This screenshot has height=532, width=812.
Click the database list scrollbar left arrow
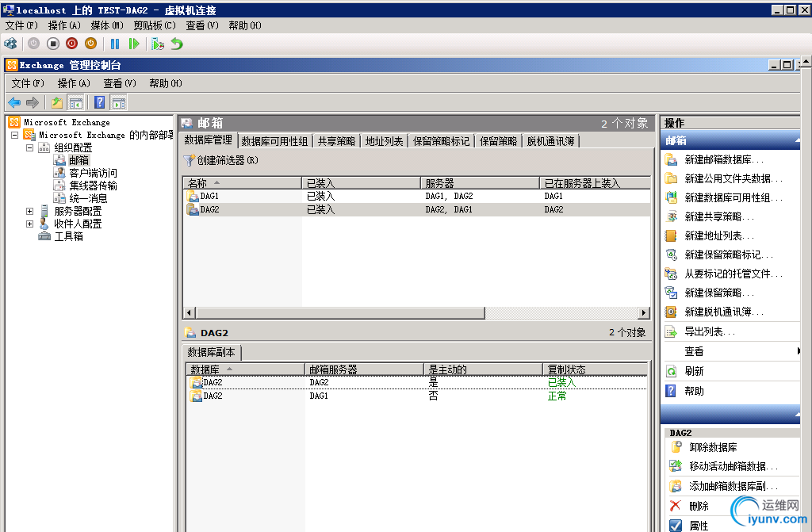189,312
